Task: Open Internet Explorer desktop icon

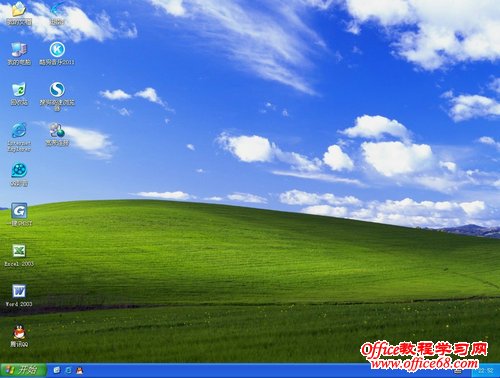Action: 19,130
